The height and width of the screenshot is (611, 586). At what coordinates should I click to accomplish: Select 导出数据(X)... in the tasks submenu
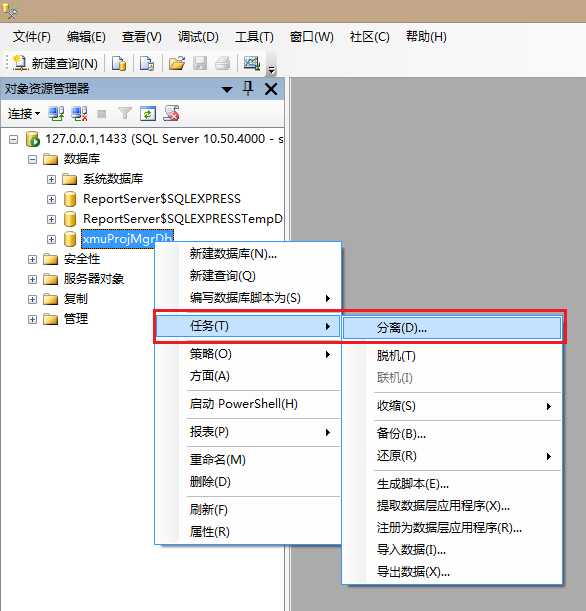point(452,572)
